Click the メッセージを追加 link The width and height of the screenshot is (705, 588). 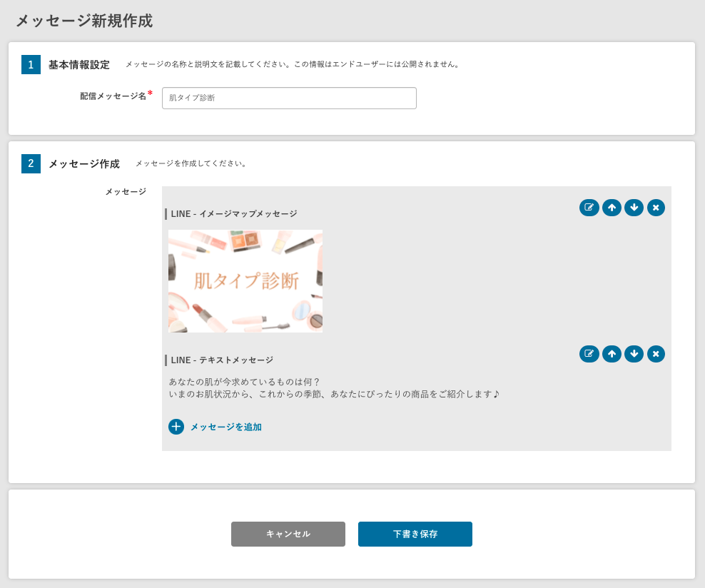pos(225,427)
